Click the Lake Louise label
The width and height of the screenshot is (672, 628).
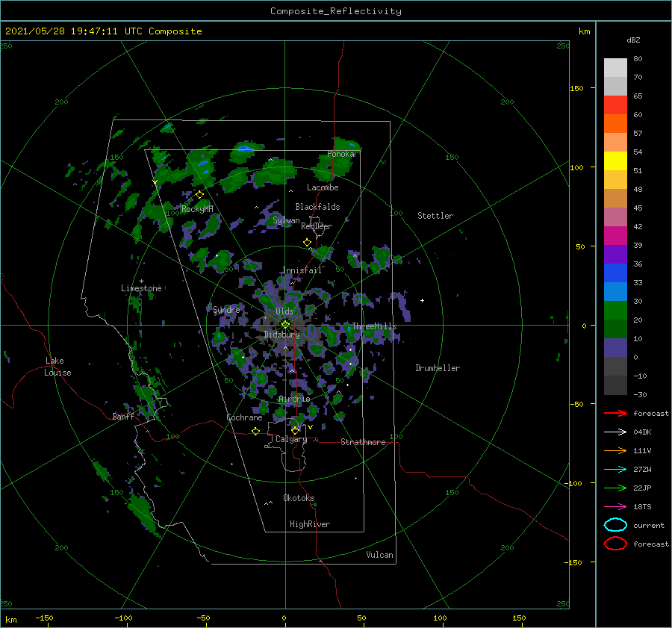(57, 367)
